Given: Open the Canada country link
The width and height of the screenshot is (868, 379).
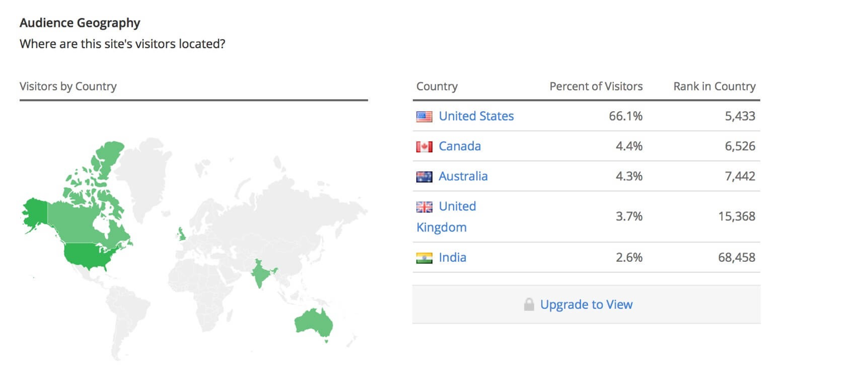Looking at the screenshot, I should [x=460, y=146].
